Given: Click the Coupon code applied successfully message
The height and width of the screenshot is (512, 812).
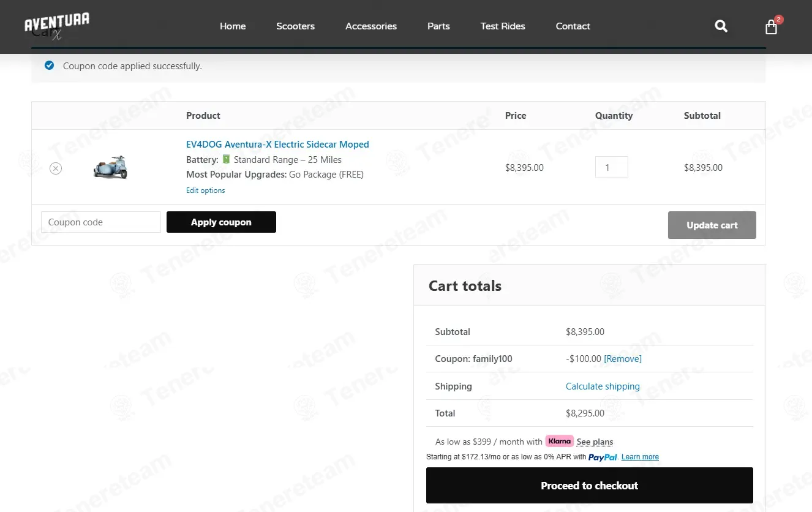Looking at the screenshot, I should pos(132,66).
